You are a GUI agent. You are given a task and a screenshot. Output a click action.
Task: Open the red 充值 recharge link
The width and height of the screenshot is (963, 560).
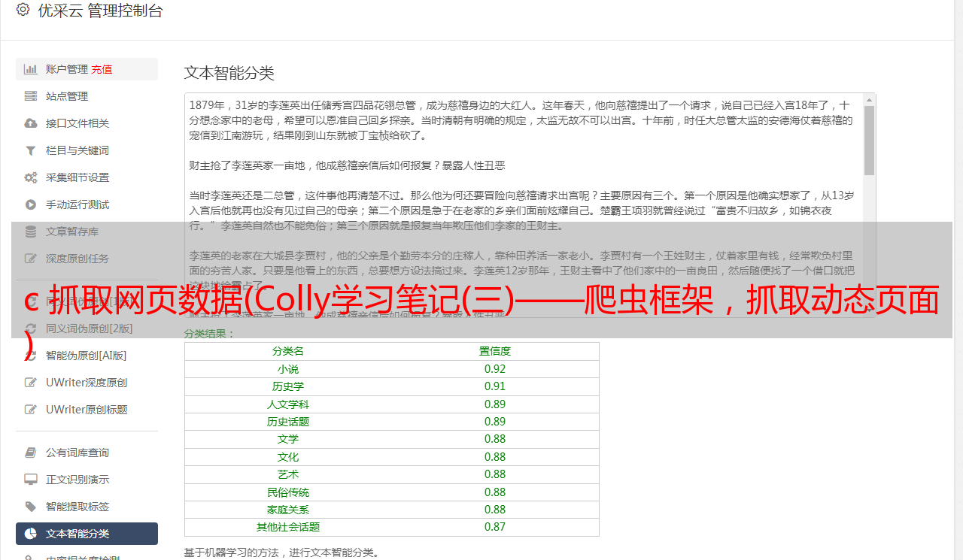tap(102, 69)
